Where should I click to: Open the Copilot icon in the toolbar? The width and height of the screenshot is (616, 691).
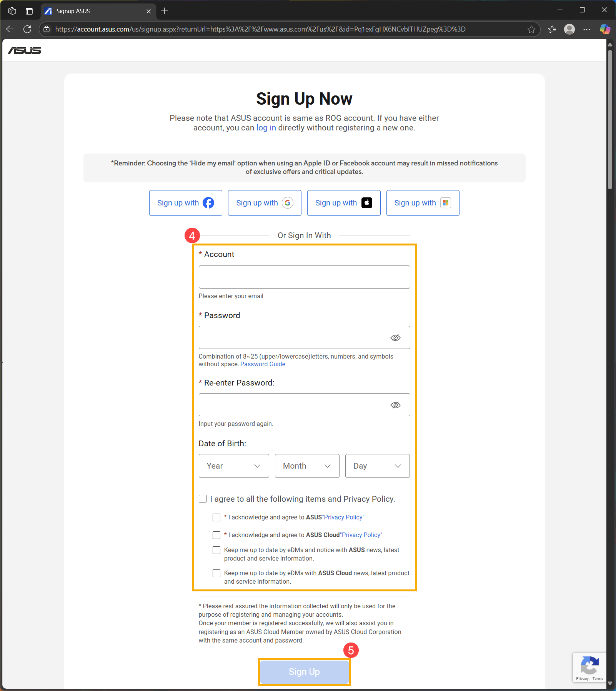pos(605,29)
